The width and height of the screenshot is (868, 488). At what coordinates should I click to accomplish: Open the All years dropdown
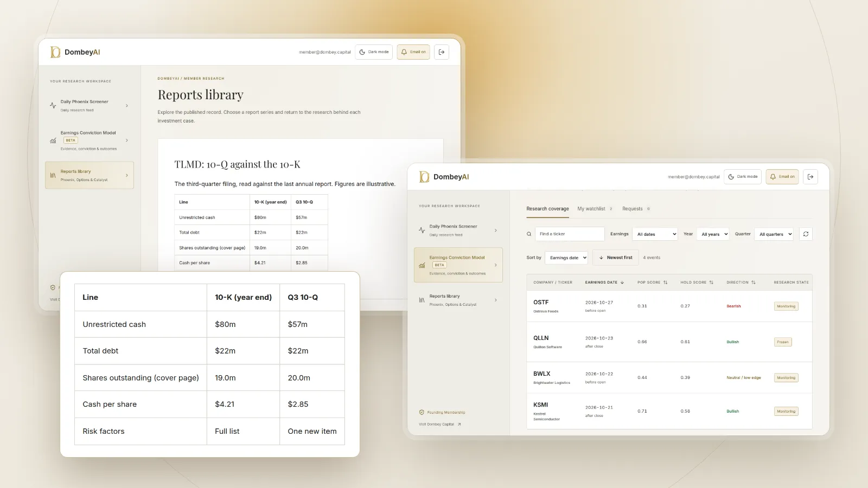pos(713,234)
